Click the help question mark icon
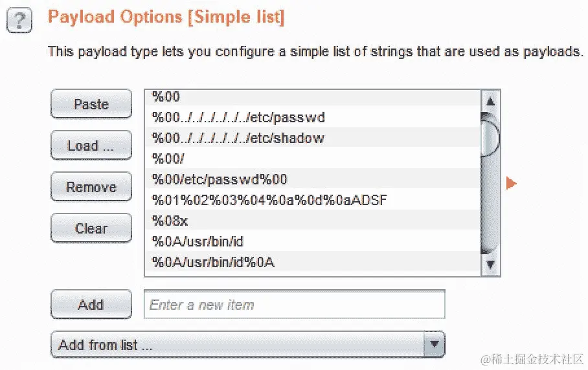Image resolution: width=588 pixels, height=370 pixels. (x=19, y=21)
